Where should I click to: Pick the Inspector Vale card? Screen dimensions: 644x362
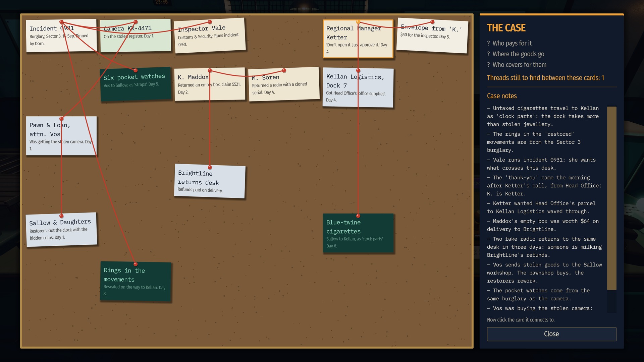tap(210, 36)
